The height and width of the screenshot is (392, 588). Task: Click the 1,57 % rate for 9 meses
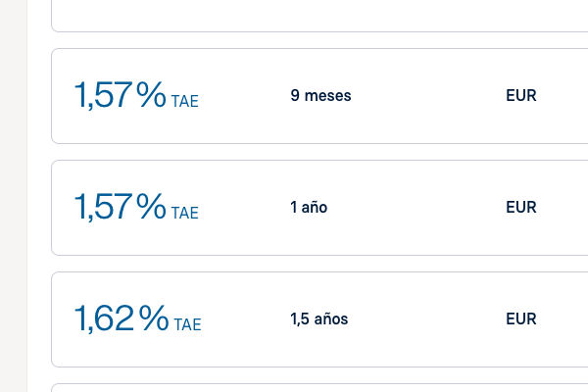(120, 95)
